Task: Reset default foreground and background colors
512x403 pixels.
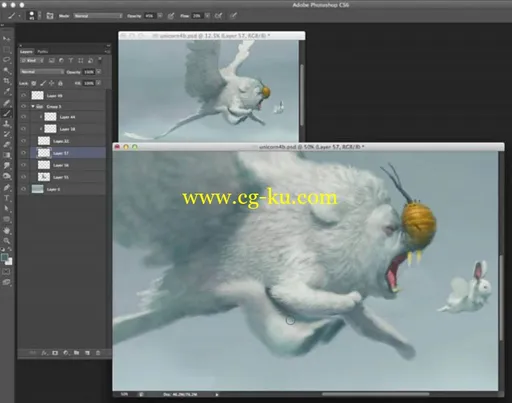Action: point(3,249)
